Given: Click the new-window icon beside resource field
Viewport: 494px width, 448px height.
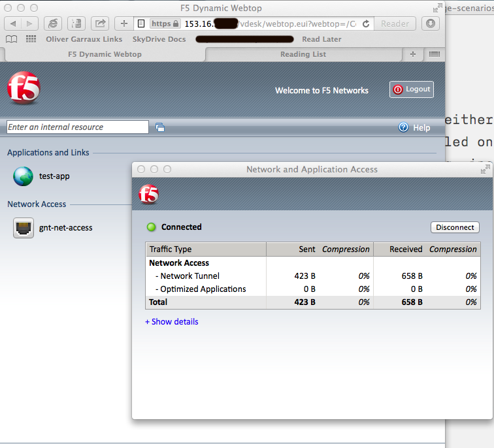Looking at the screenshot, I should [x=160, y=127].
